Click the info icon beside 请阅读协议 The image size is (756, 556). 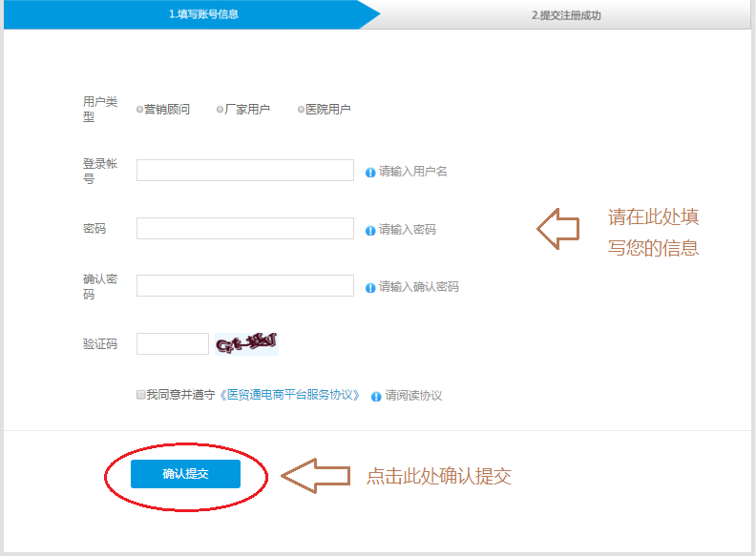pos(376,396)
